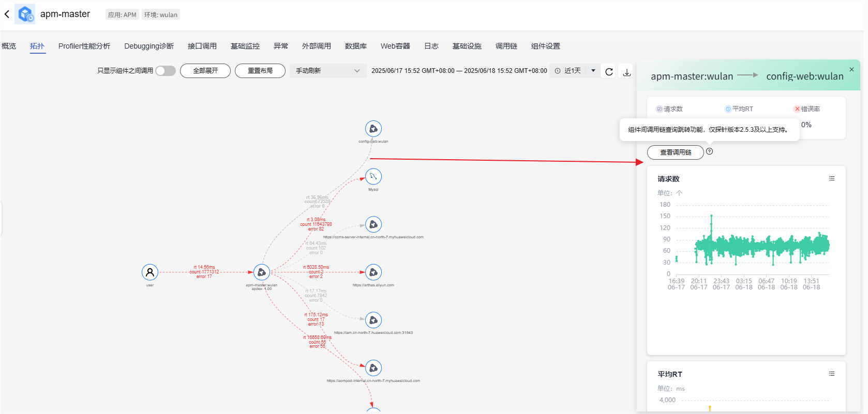The width and height of the screenshot is (868, 414).
Task: Click the collapsed side handle at left edge
Action: coord(1,219)
